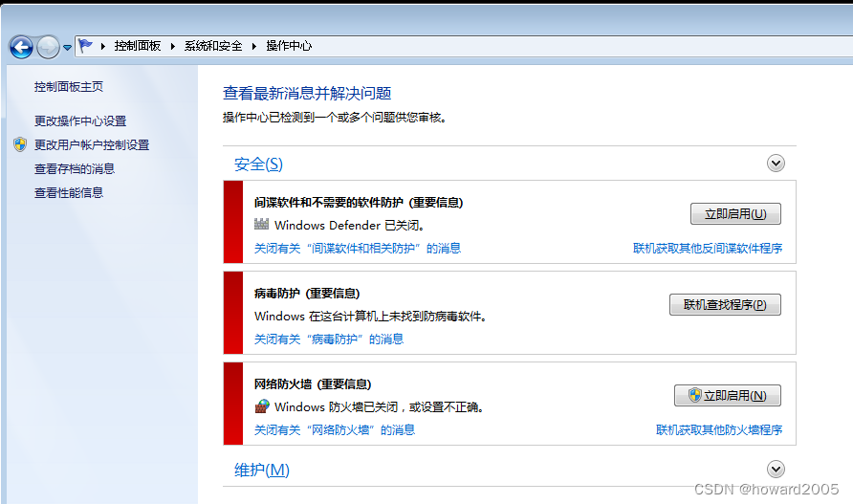Open 查看性能信息 link
This screenshot has width=853, height=504.
point(69,192)
